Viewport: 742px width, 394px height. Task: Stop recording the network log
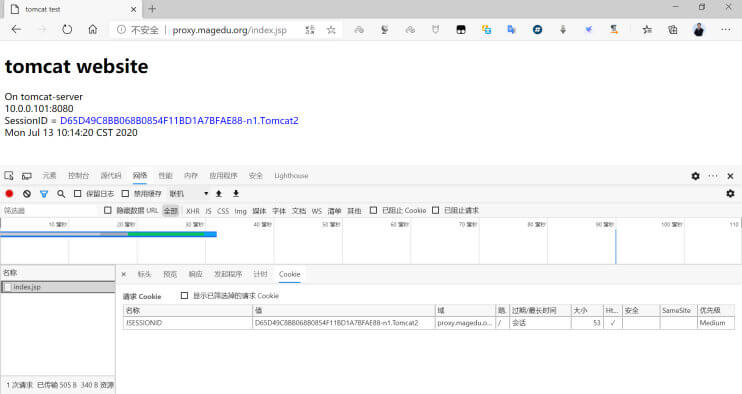pos(9,193)
